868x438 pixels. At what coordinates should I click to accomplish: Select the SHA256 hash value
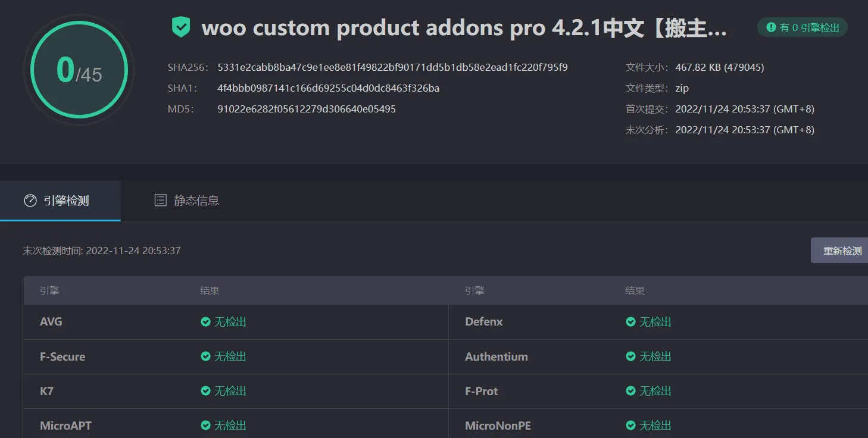click(392, 67)
